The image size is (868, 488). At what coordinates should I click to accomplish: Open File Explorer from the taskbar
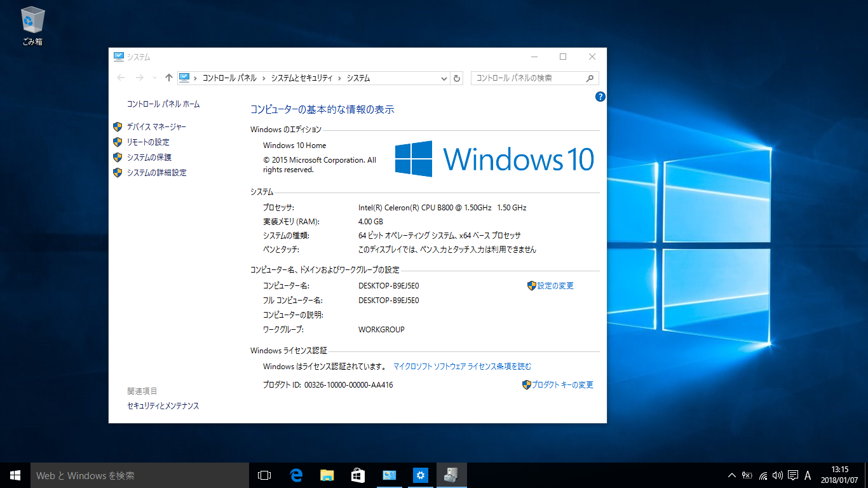click(x=327, y=475)
